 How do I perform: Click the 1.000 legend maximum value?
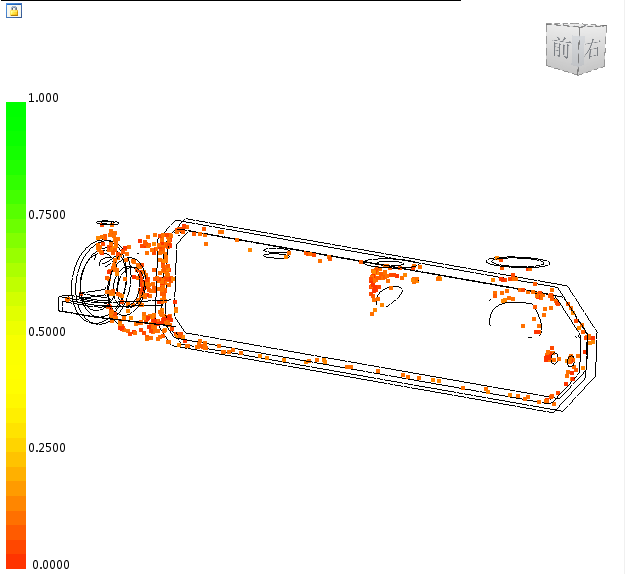point(43,98)
